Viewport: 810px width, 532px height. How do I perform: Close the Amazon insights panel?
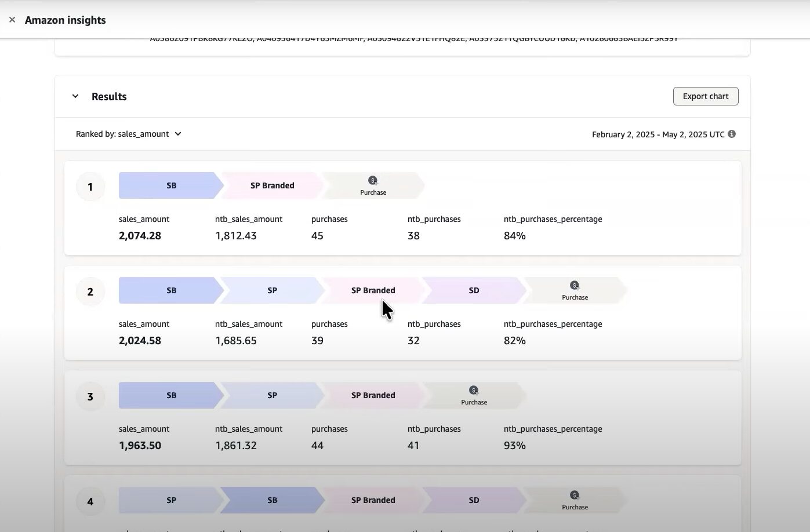coord(12,20)
